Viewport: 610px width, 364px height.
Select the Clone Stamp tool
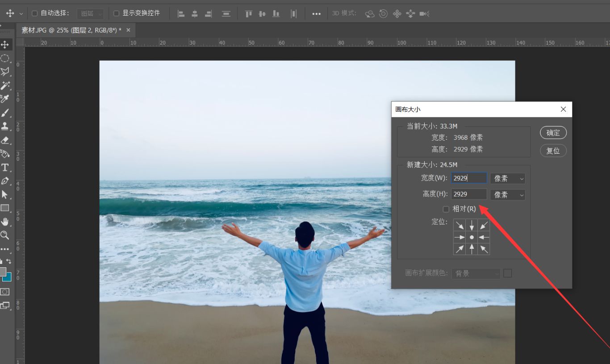(x=6, y=126)
